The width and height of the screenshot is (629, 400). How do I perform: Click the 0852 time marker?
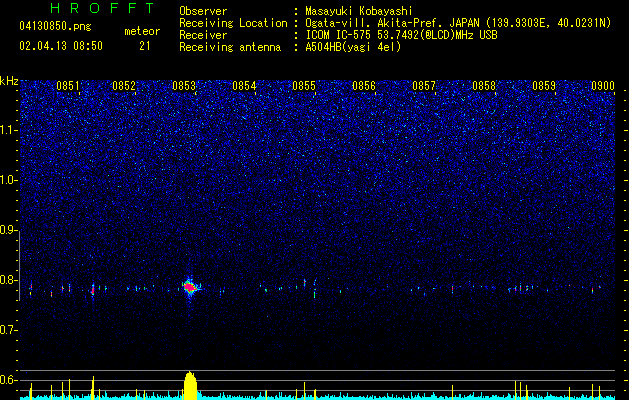(x=124, y=86)
